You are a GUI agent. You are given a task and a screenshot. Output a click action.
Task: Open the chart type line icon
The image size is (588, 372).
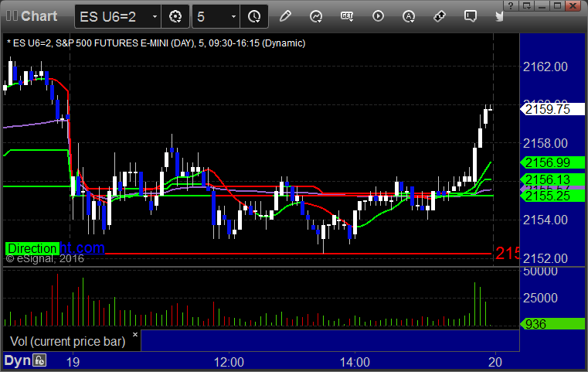(x=316, y=16)
